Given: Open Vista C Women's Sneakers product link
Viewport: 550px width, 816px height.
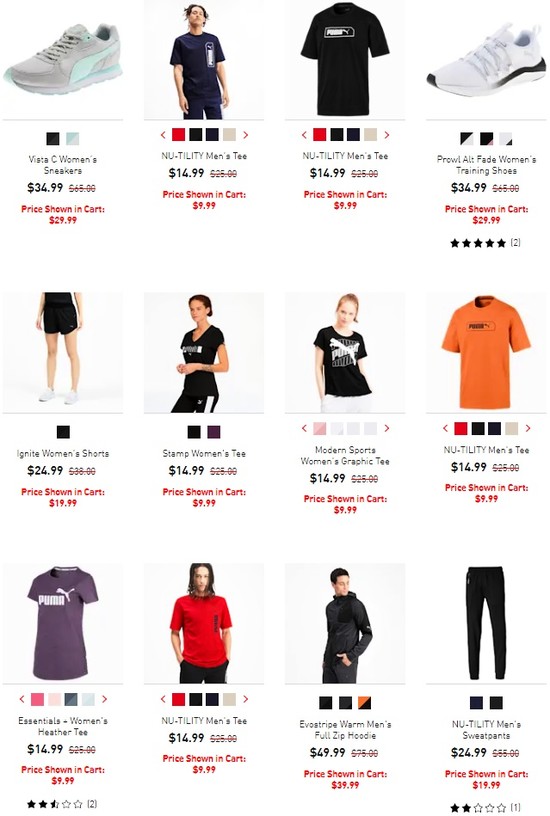Looking at the screenshot, I should coord(62,165).
